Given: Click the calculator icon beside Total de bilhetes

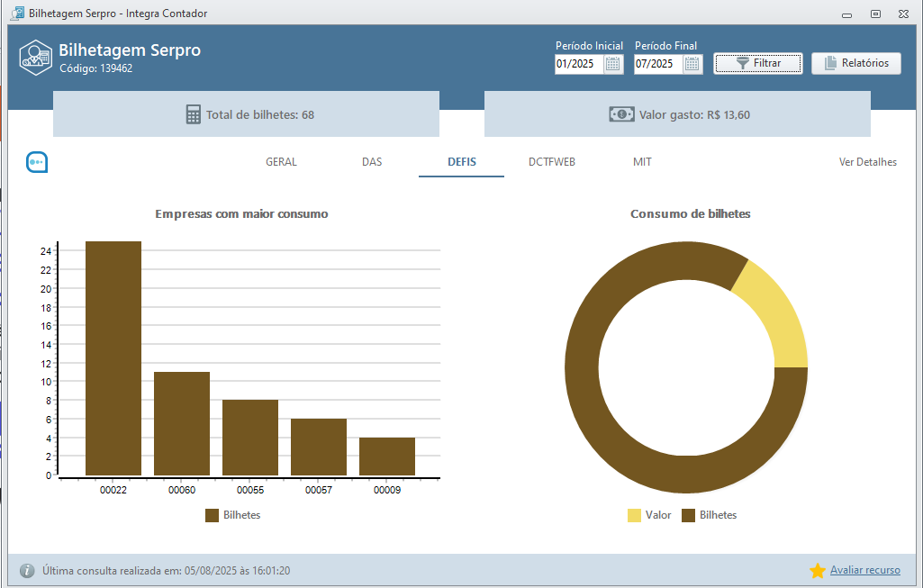Looking at the screenshot, I should (193, 114).
